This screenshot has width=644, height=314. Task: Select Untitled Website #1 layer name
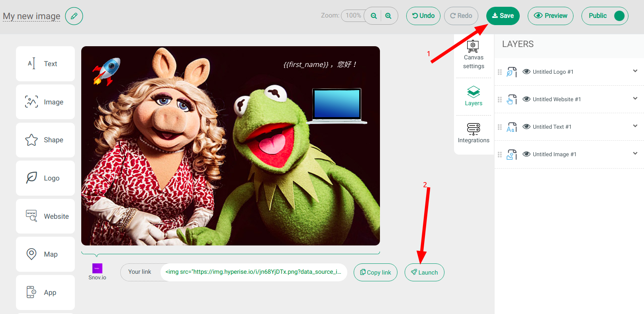click(x=557, y=99)
